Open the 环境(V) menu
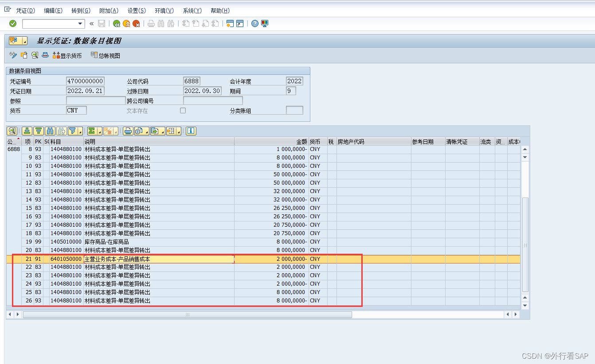Image resolution: width=595 pixels, height=364 pixels. 164,10
